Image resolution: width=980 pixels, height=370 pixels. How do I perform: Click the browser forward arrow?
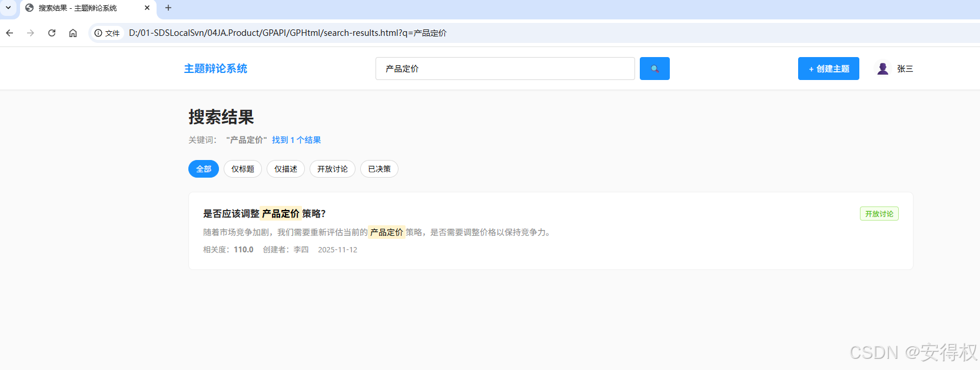click(x=31, y=33)
